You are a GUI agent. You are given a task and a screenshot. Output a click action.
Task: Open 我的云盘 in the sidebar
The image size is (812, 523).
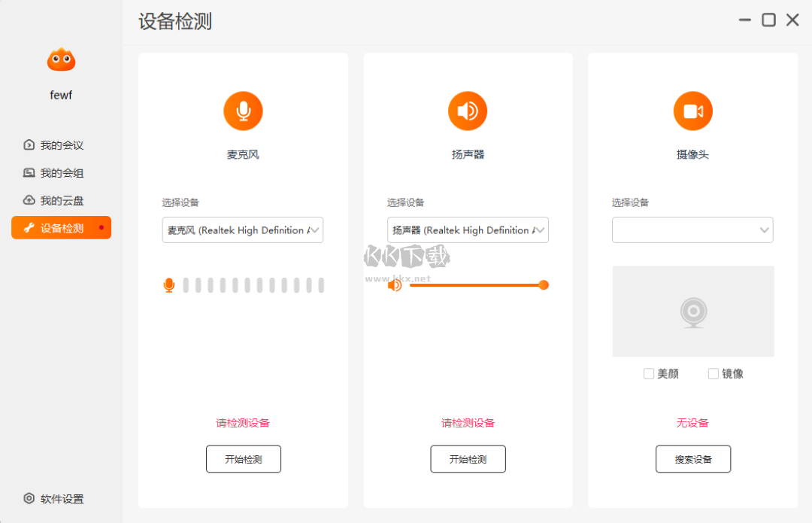coord(53,199)
